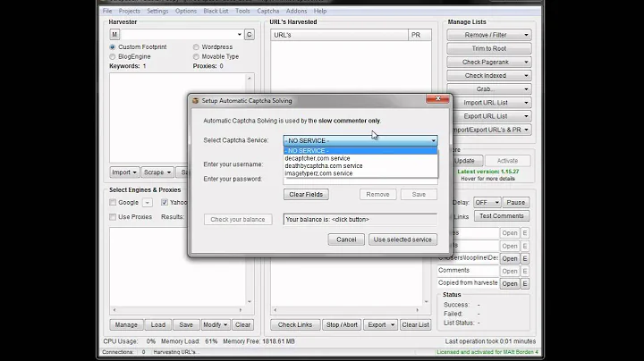Choose deathbycaptcha.com service option
This screenshot has height=361, width=644.
[360, 165]
